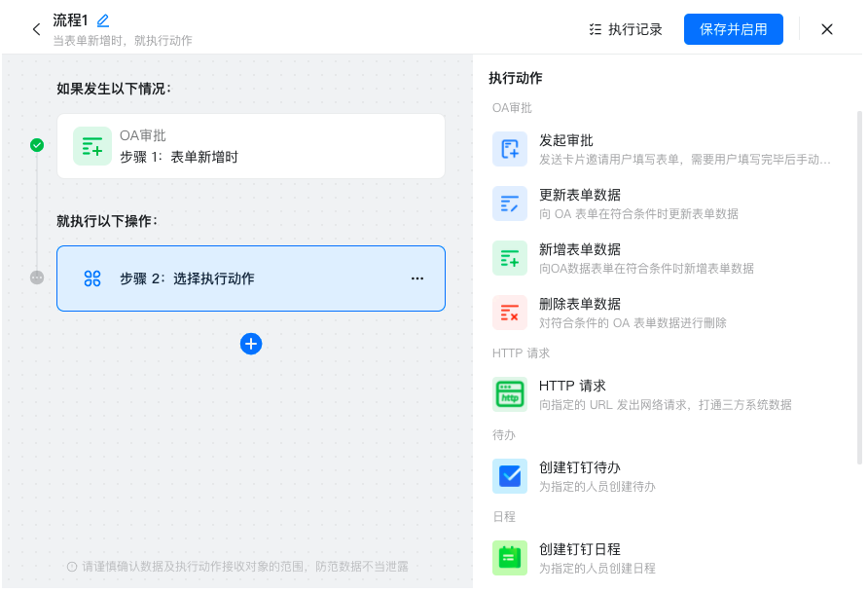Click the green check status on step 1

pos(37,145)
